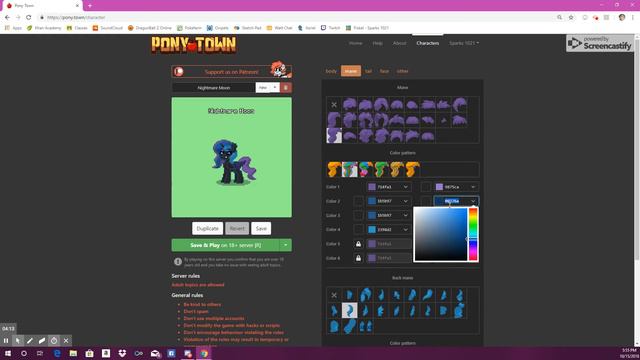The width and height of the screenshot is (640, 360).
Task: Go to Home in navbar
Action: click(356, 43)
